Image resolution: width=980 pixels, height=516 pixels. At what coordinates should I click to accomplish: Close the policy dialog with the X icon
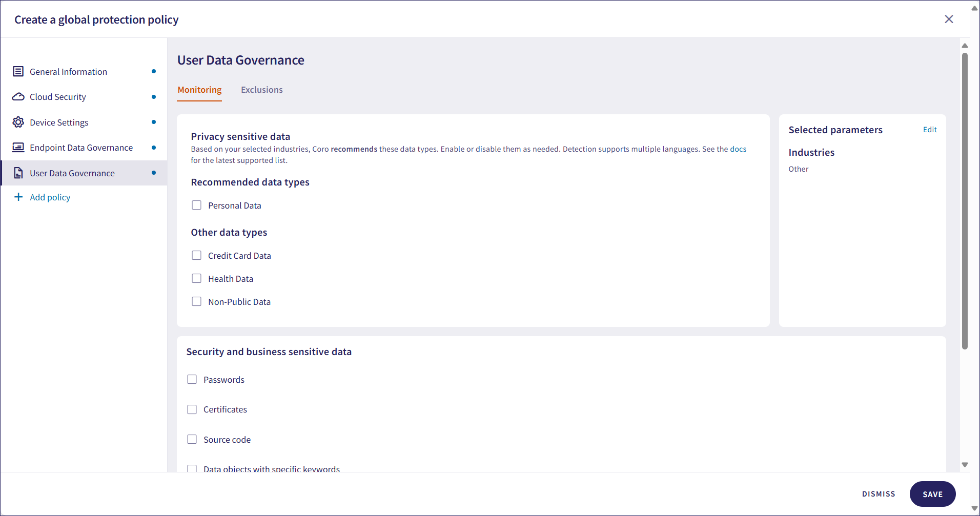pos(949,19)
